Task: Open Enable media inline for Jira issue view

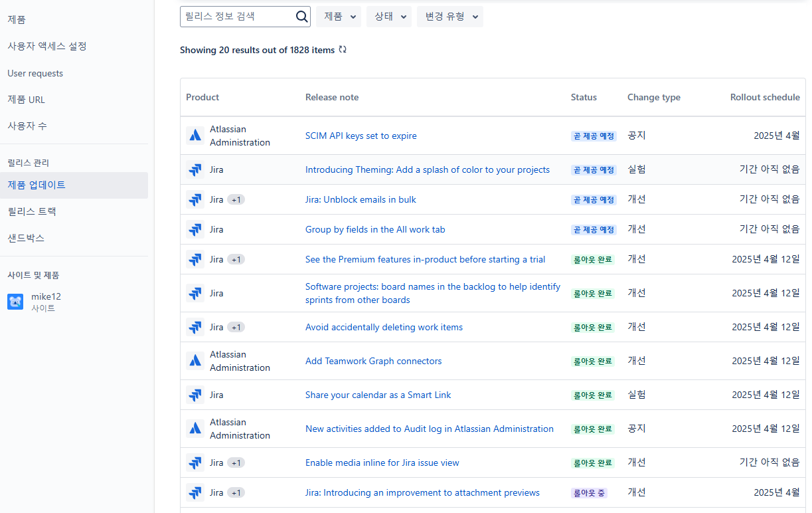Action: [x=382, y=462]
